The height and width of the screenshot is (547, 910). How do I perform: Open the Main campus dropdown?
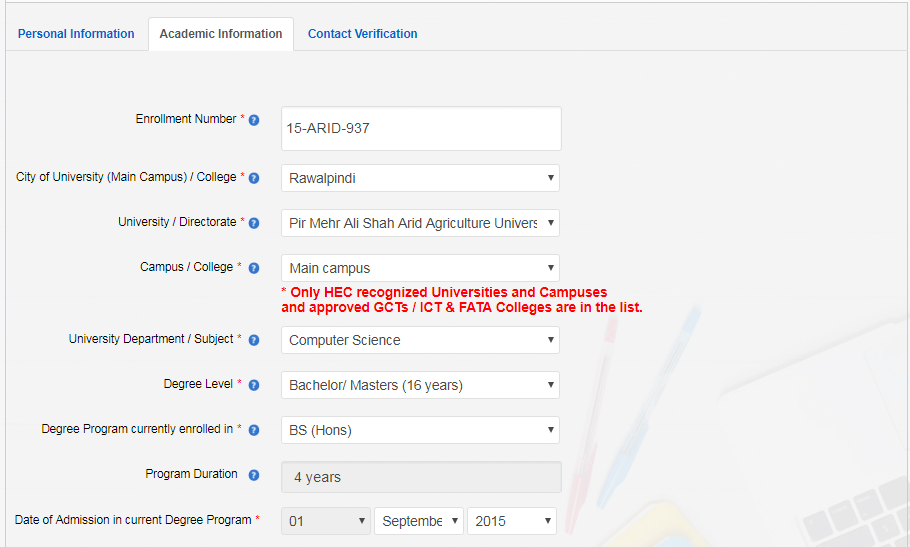click(x=420, y=268)
